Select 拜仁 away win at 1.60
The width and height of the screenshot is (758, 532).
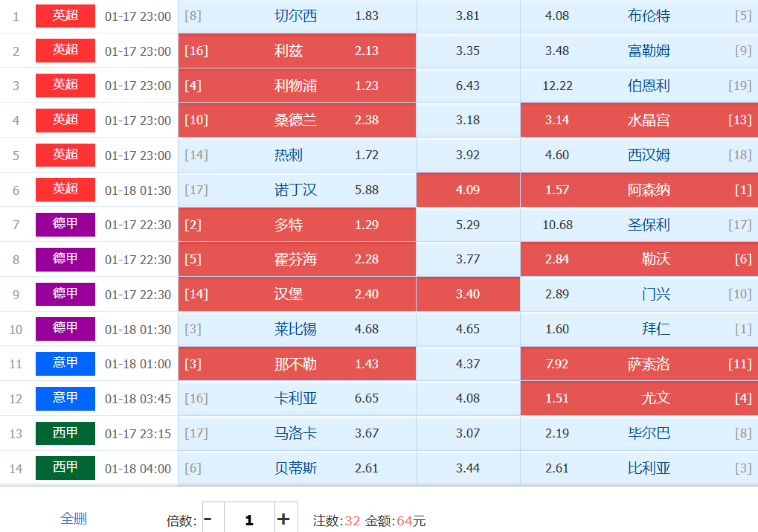[638, 329]
